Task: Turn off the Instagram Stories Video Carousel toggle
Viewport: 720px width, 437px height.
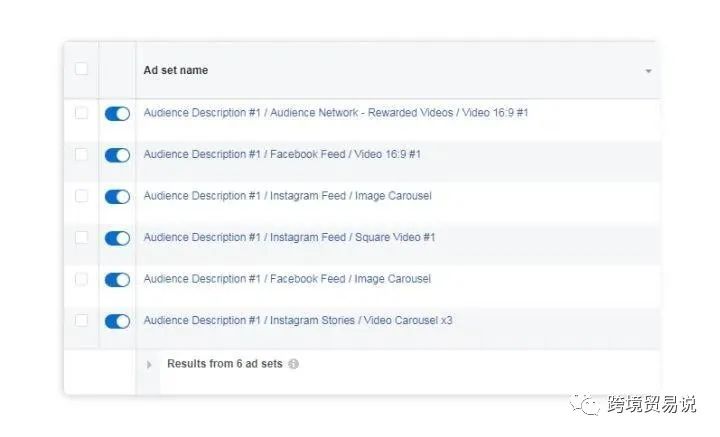Action: (x=117, y=321)
